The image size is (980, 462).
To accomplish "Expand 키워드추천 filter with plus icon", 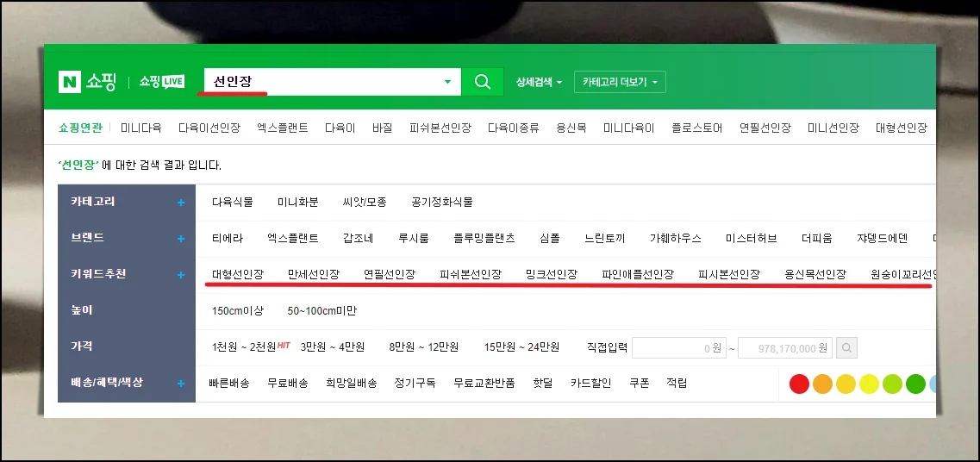I will pyautogui.click(x=181, y=275).
